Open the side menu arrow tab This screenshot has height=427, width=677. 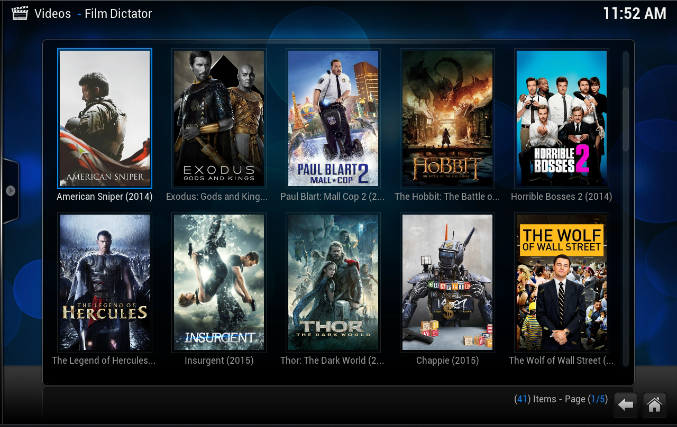coord(10,190)
